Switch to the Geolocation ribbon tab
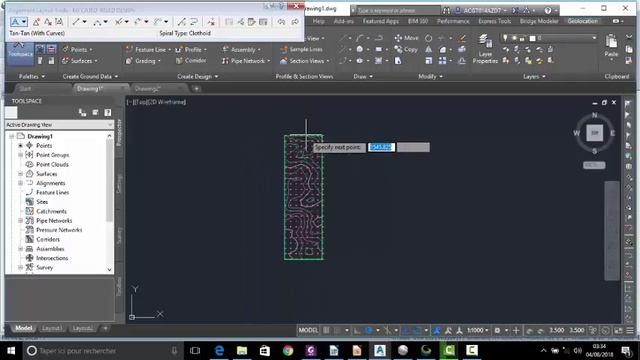 582,21
